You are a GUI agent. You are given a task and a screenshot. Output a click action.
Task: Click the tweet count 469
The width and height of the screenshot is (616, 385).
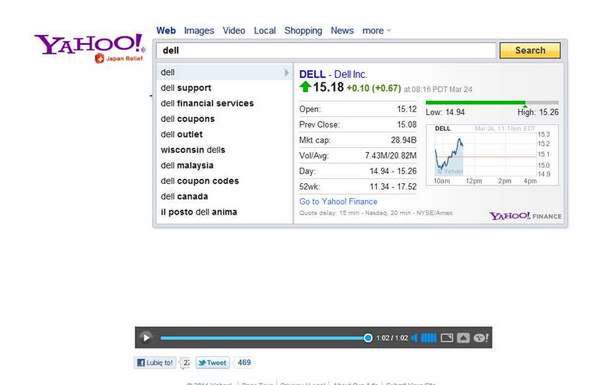point(244,363)
